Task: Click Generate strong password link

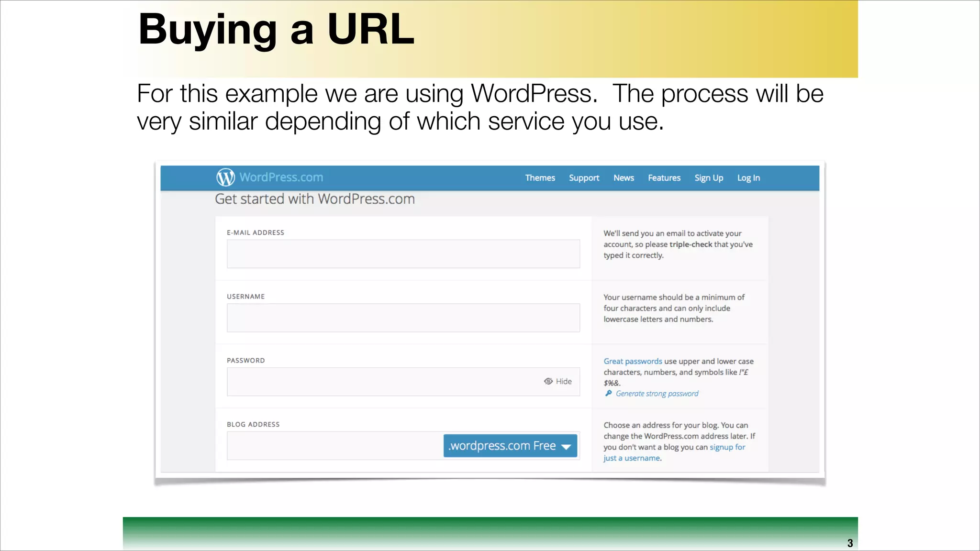Action: click(x=657, y=394)
